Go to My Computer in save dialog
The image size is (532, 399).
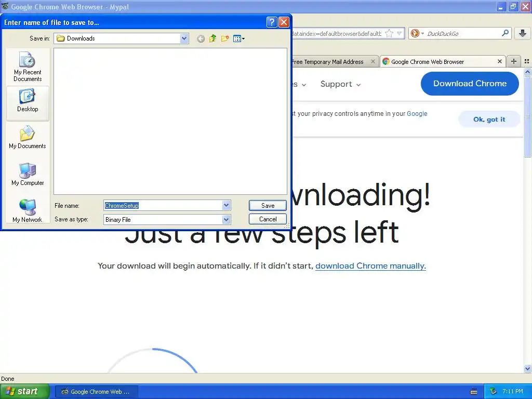point(28,175)
